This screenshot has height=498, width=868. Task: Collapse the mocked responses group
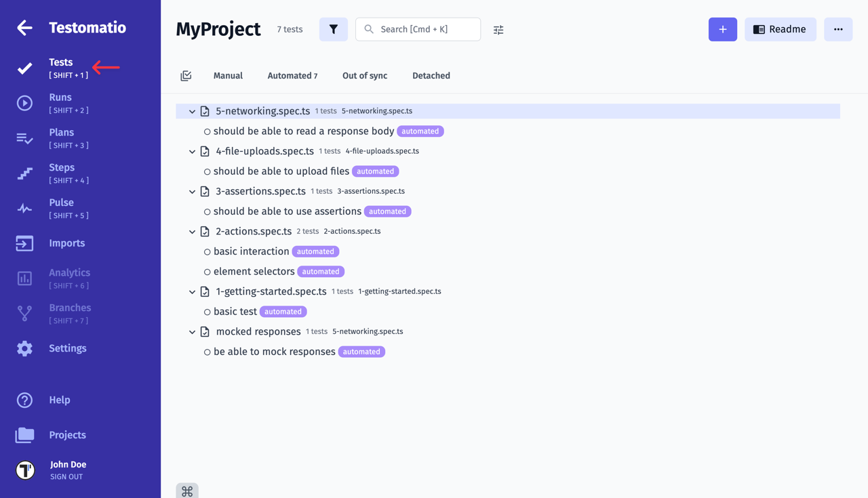click(192, 331)
